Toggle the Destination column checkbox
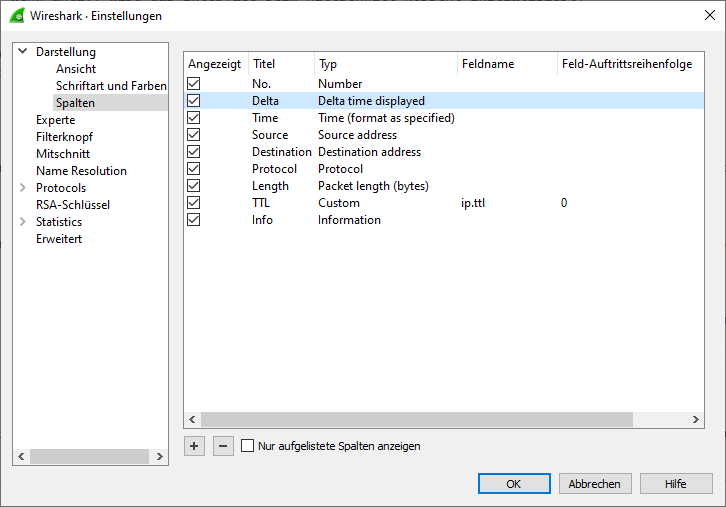The height and width of the screenshot is (507, 726). [194, 151]
